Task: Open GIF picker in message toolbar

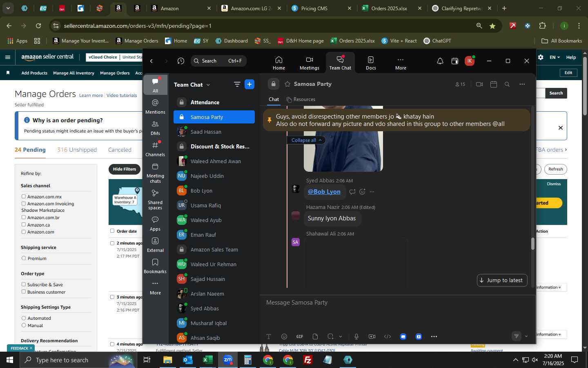Action: coord(300,337)
